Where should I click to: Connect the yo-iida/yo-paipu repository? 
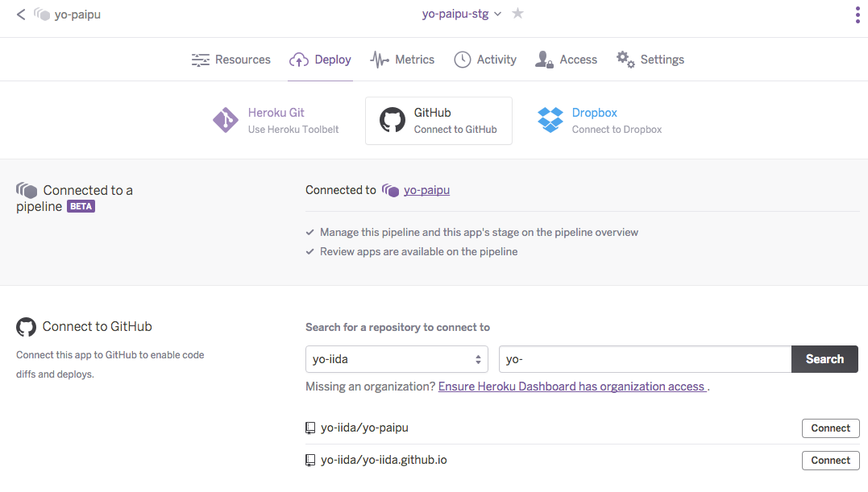tap(830, 428)
